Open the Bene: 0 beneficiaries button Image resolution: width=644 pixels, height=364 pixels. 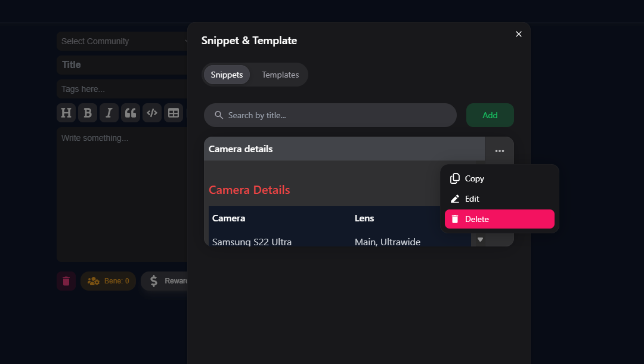pos(108,281)
